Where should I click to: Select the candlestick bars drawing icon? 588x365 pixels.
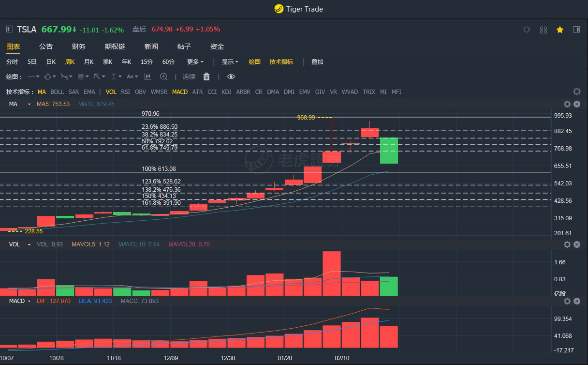147,76
